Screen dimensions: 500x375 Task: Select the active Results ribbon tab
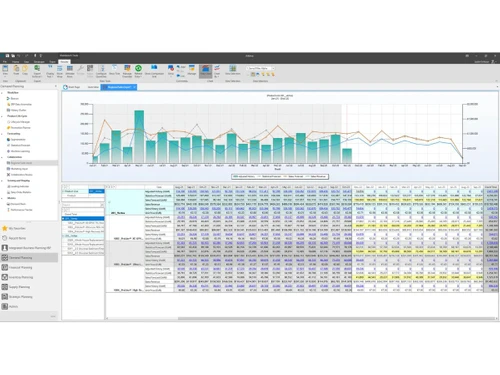click(x=64, y=62)
